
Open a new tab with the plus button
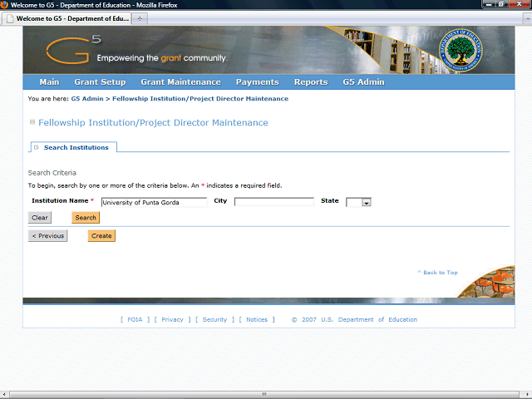pos(140,18)
